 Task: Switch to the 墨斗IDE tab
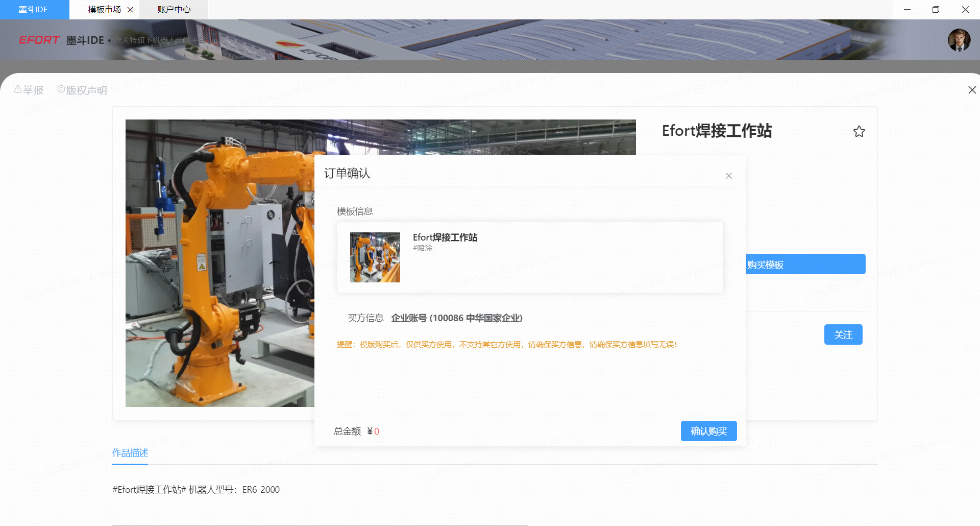click(34, 10)
